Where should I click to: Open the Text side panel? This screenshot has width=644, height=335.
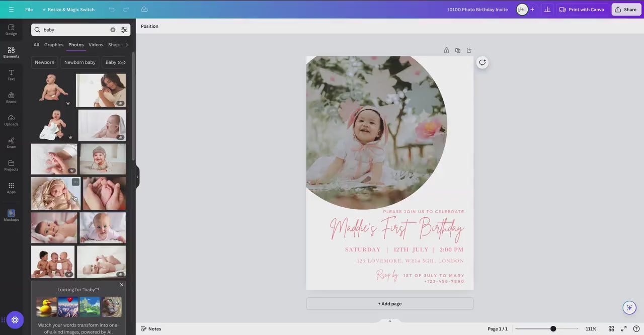(11, 75)
